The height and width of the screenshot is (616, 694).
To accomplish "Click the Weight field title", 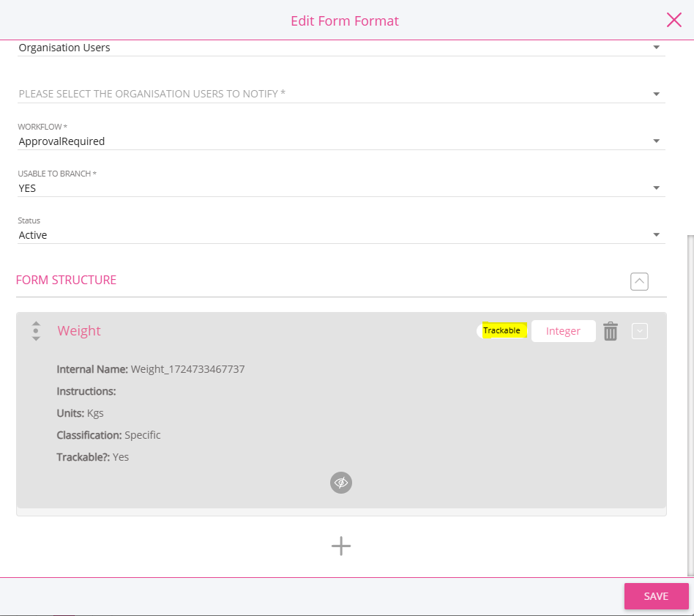I will pos(79,330).
